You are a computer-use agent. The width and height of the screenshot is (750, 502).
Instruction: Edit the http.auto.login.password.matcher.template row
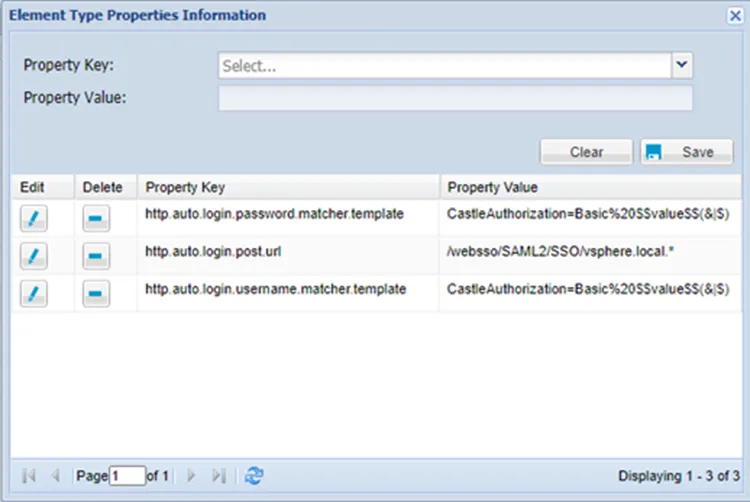pyautogui.click(x=33, y=218)
